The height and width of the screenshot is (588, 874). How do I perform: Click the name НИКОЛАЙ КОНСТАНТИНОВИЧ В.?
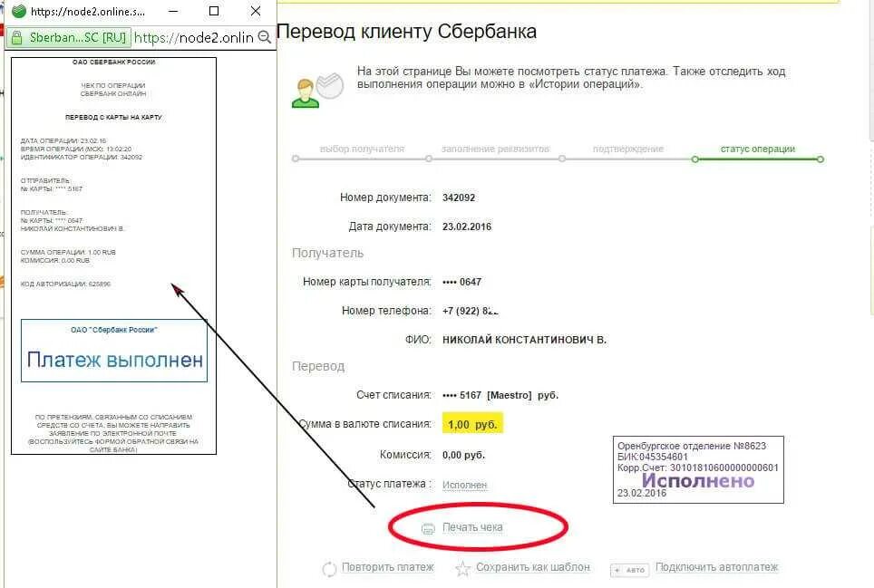tap(525, 340)
